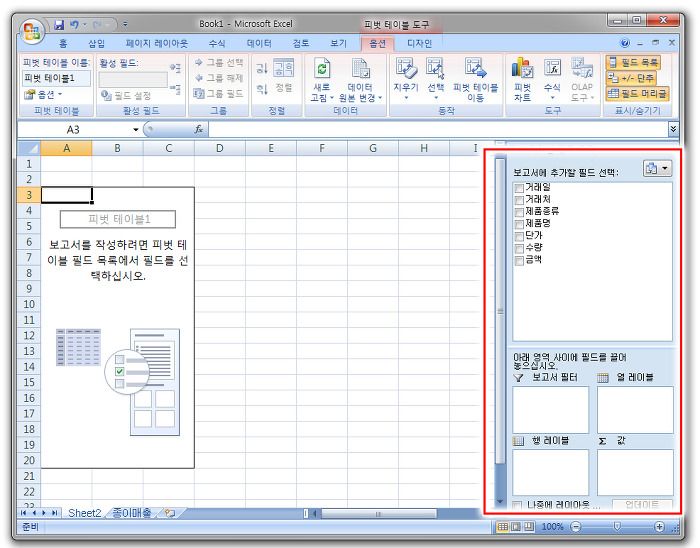Click the Select All corner button
700x548 pixels.
pyautogui.click(x=29, y=148)
